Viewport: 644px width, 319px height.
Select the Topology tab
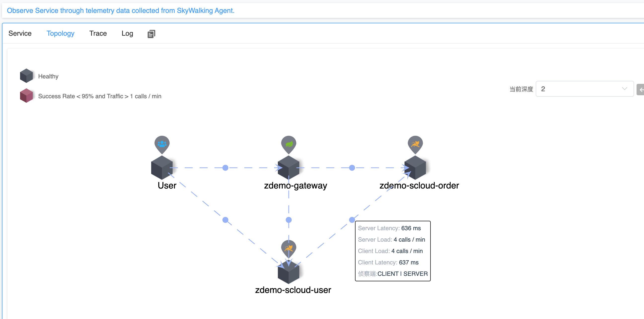click(x=61, y=33)
